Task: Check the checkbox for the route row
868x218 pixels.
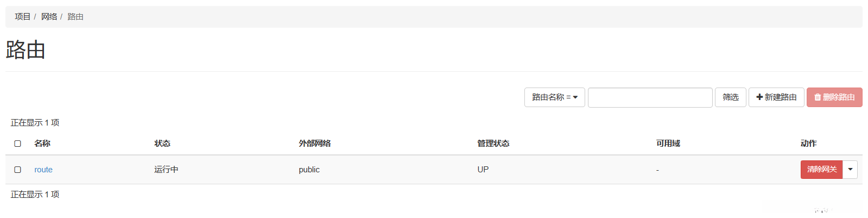Action: 18,170
